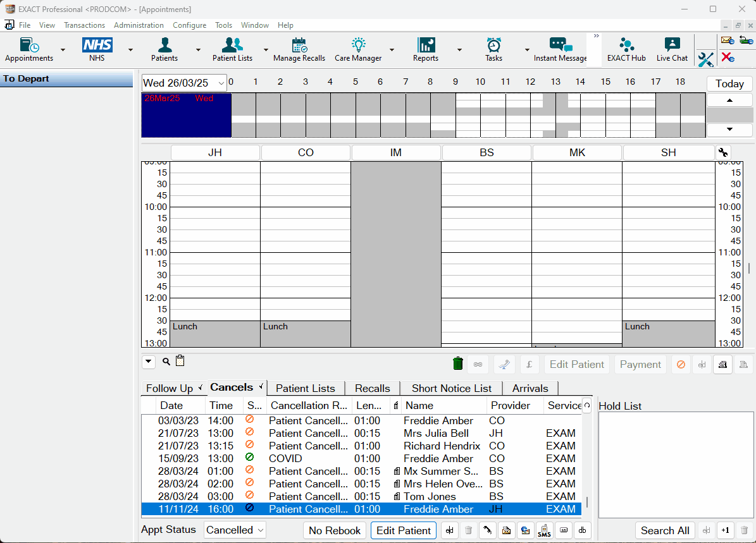Click the dental chair icon button
The image size is (756, 543).
pos(504,364)
